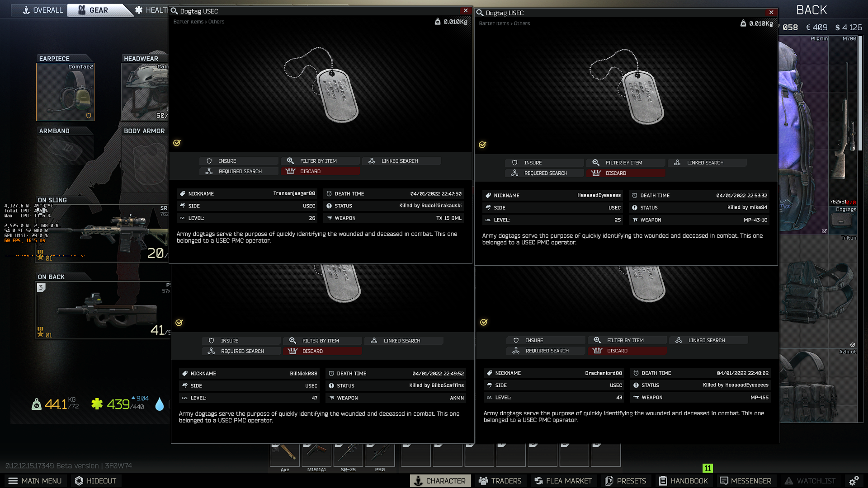This screenshot has width=868, height=488.
Task: Toggle the check mark on HeaaaadEyeeeees dogtag
Action: point(482,145)
